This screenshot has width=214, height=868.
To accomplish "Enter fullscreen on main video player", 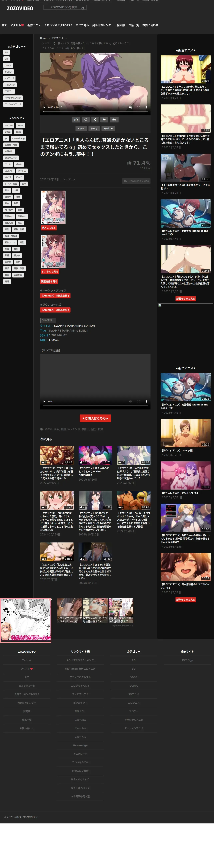I will pos(138,107).
